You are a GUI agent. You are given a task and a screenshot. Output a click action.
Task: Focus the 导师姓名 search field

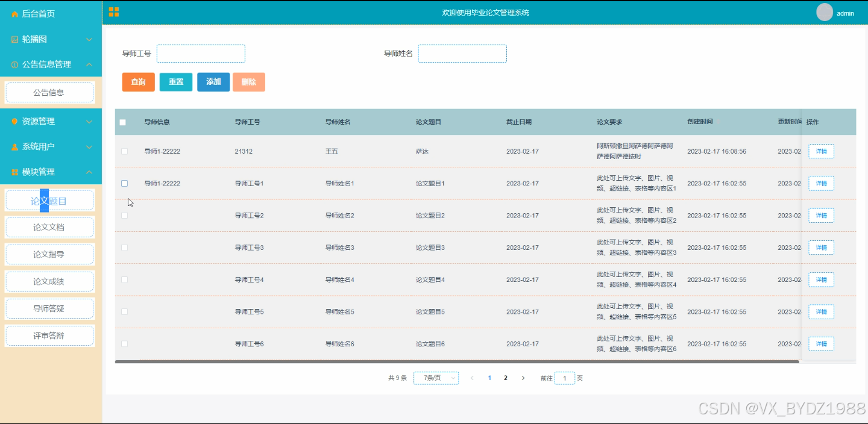(462, 54)
